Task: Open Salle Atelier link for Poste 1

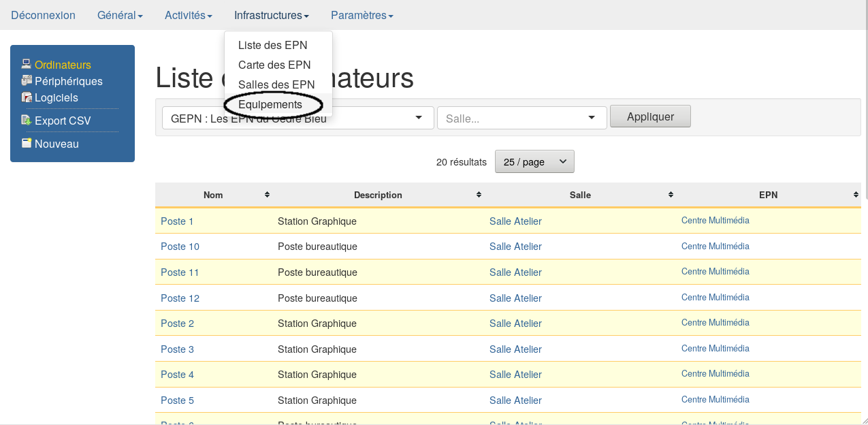Action: pos(515,221)
